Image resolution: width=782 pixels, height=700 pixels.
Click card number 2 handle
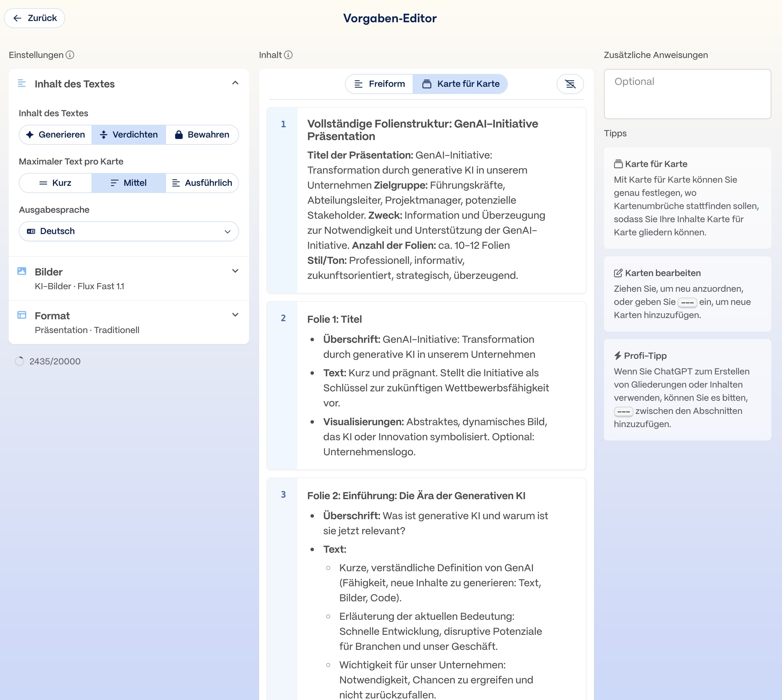(283, 318)
